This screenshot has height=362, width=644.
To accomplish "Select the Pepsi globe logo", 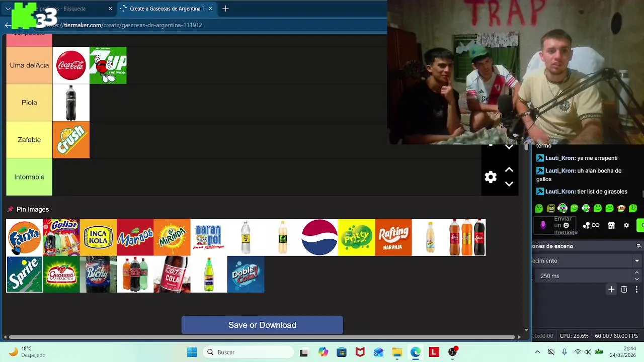I will (319, 237).
